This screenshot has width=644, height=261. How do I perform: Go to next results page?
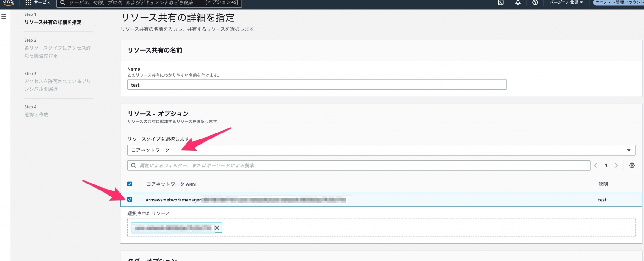click(616, 166)
